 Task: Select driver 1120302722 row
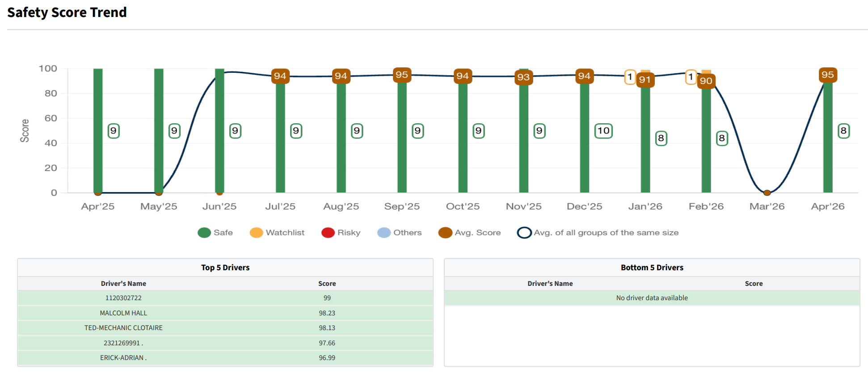[225, 298]
